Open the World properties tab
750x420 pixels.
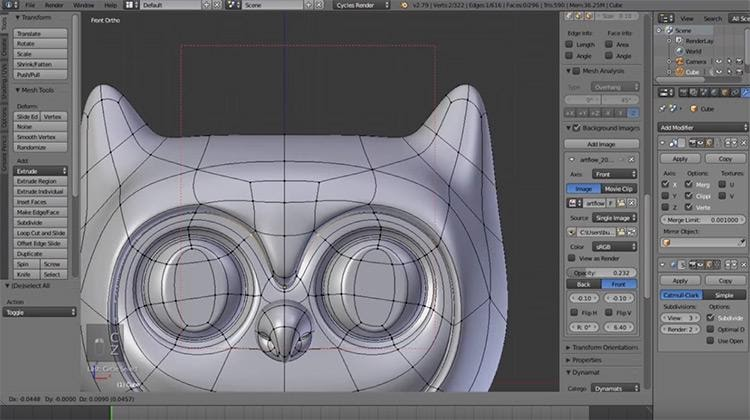715,92
